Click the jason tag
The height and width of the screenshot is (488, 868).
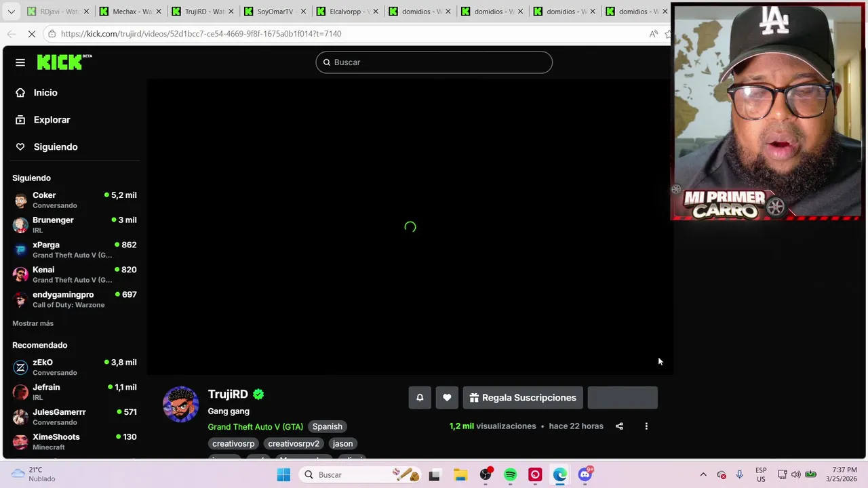tap(342, 444)
